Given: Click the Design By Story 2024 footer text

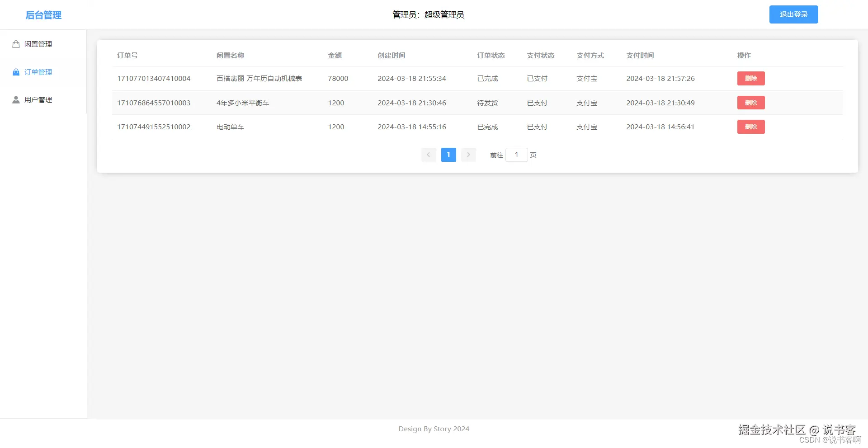Looking at the screenshot, I should [x=434, y=429].
